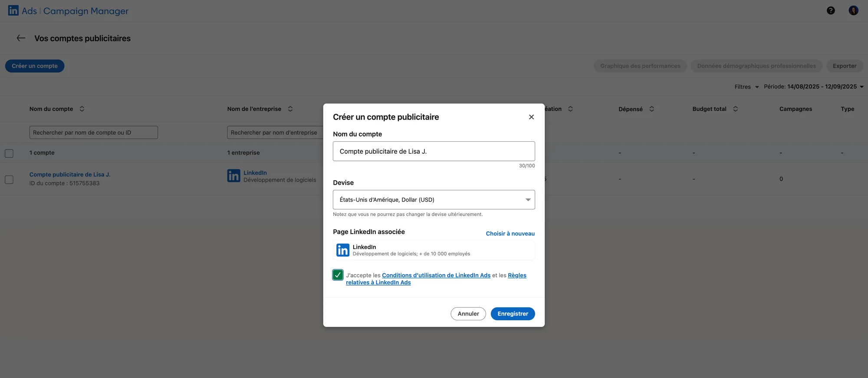This screenshot has height=378, width=868.
Task: Click the Enregistrer button
Action: pyautogui.click(x=513, y=314)
